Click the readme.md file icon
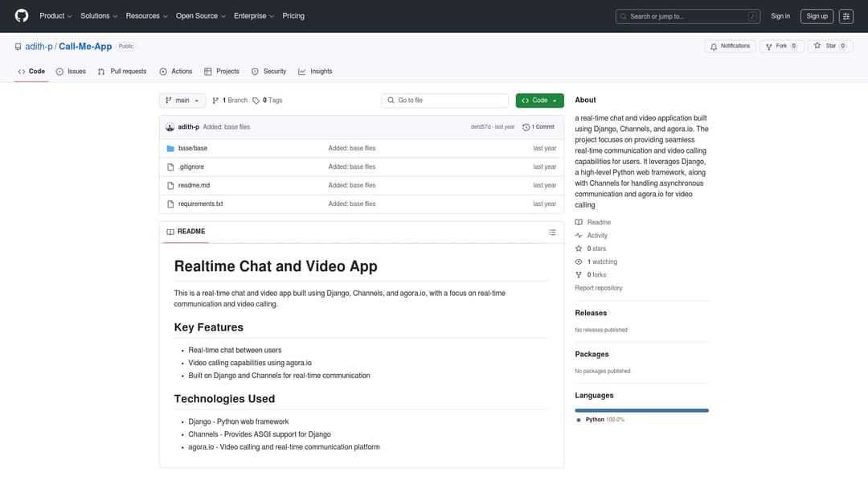Image resolution: width=868 pixels, height=489 pixels. click(170, 186)
